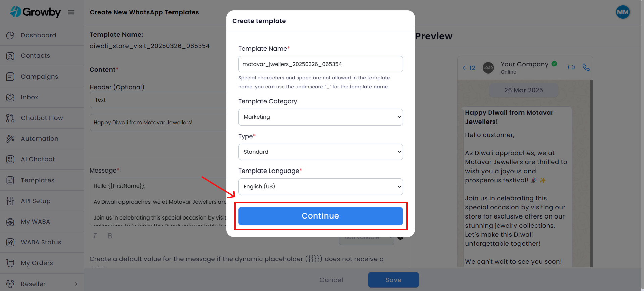
Task: Click the Growby logo
Action: pyautogui.click(x=35, y=12)
